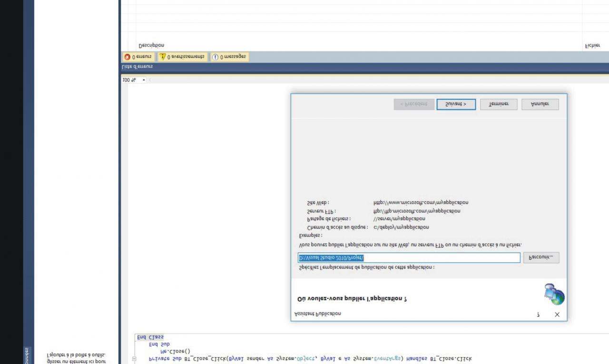Click the example path c:/deploy/myapplication
The height and width of the screenshot is (364, 609).
click(401, 227)
